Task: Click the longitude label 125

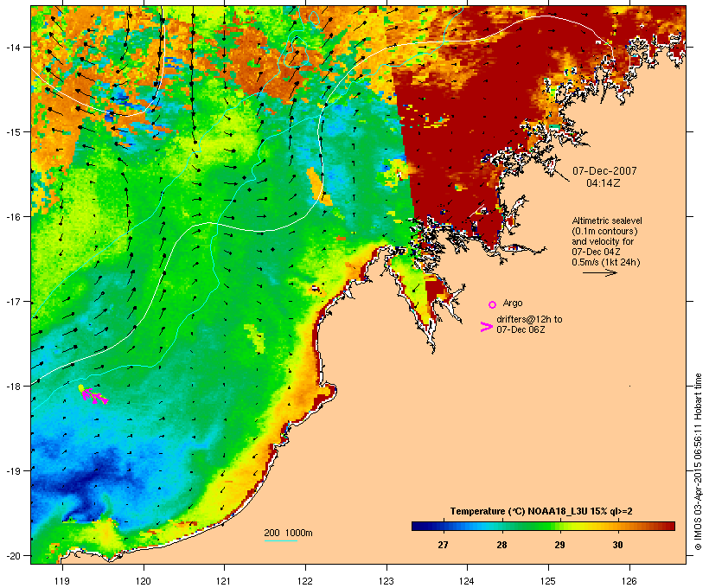Action: click(548, 581)
